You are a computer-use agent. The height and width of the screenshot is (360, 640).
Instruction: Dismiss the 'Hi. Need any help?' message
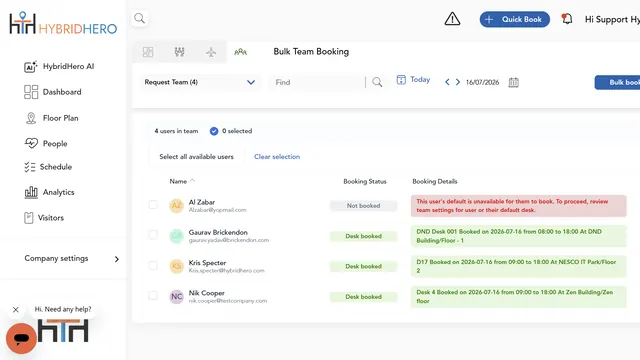click(x=16, y=310)
